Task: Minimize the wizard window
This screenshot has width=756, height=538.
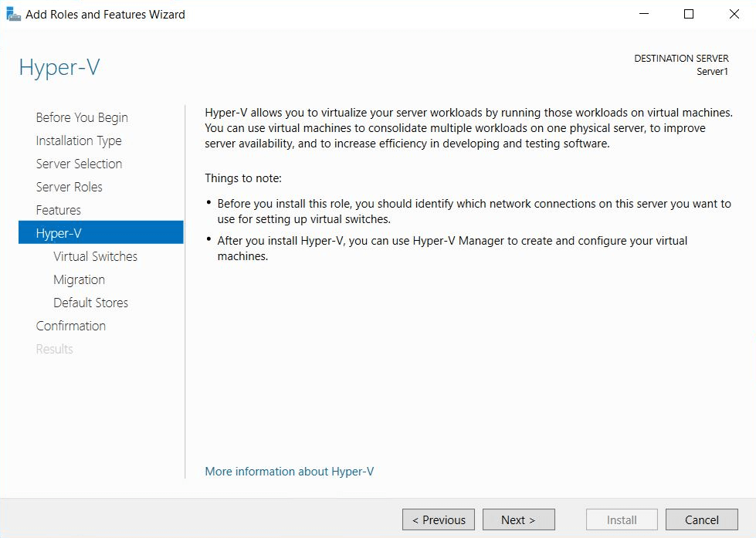Action: click(643, 14)
